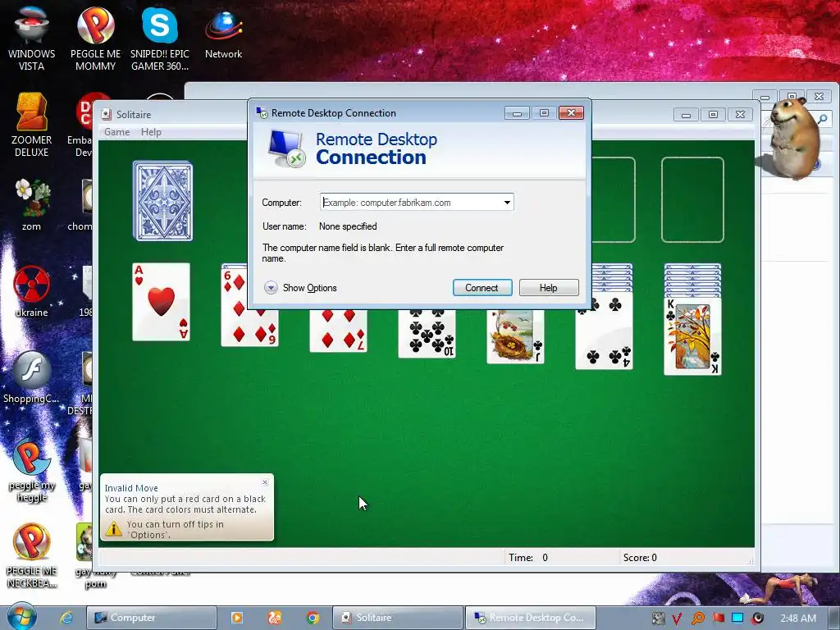840x630 pixels.
Task: Open the Game menu in Solitaire
Action: [116, 132]
